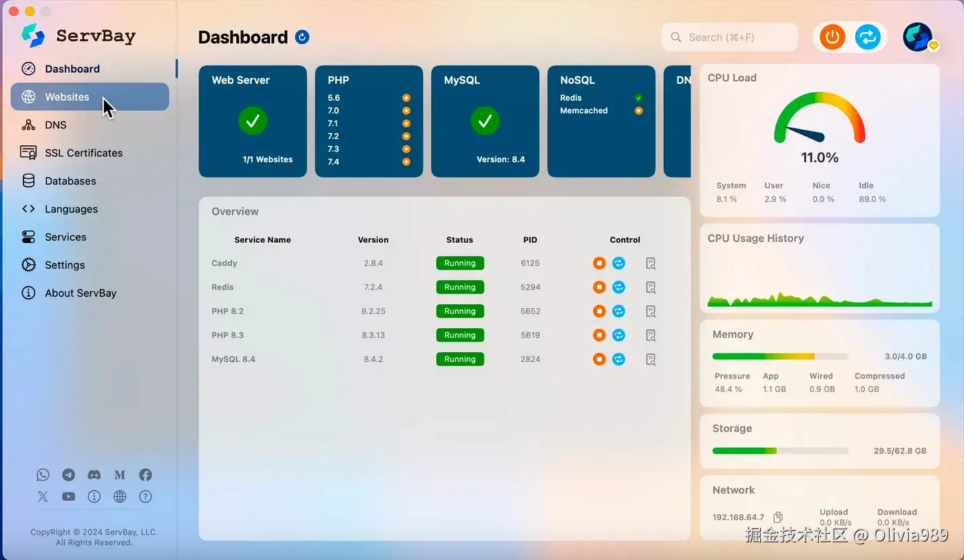Restart the Redis service
The image size is (964, 560).
click(x=619, y=287)
